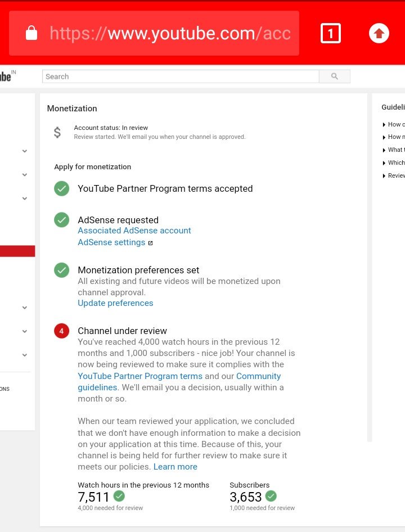Screen dimensions: 405x532
Task: Click the Learn more link
Action: (175, 467)
